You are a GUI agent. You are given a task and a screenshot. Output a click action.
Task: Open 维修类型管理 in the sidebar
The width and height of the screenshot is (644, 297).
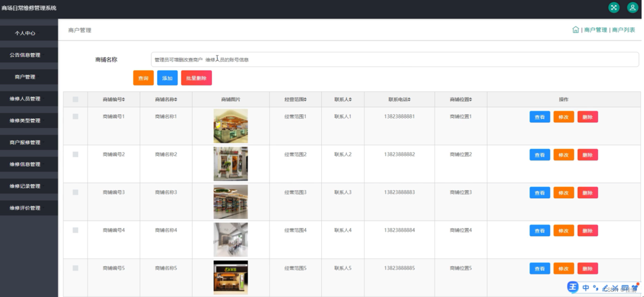click(29, 120)
